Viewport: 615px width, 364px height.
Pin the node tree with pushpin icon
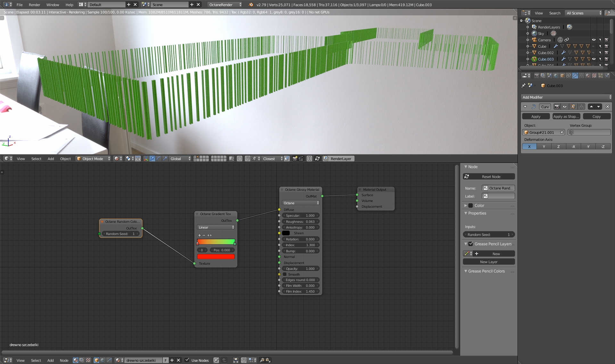(x=216, y=360)
